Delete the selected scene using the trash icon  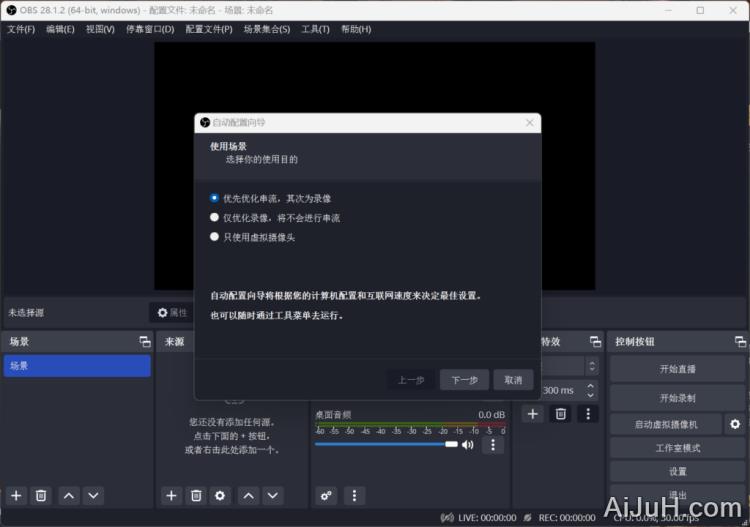41,495
